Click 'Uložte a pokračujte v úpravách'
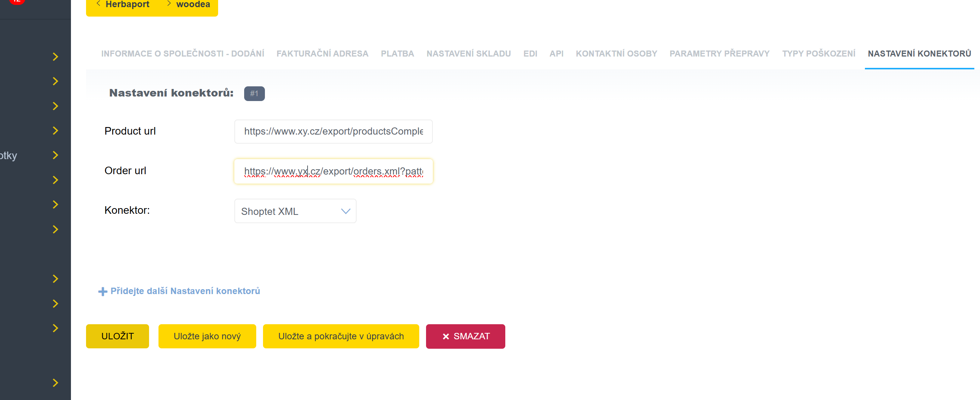The width and height of the screenshot is (980, 400). click(340, 336)
